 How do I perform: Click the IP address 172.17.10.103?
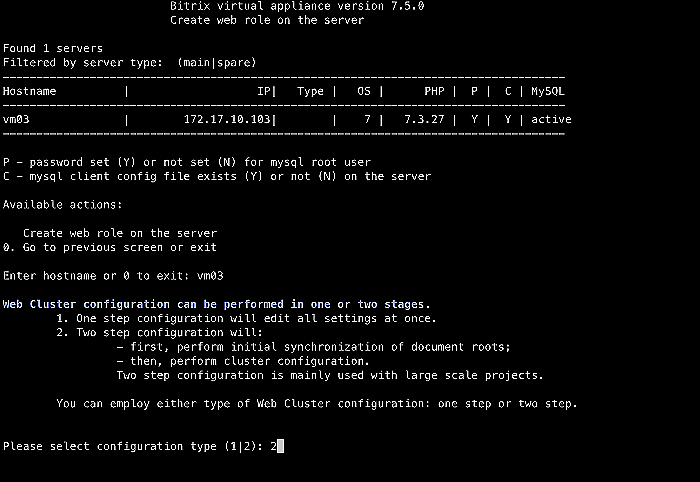pos(227,119)
